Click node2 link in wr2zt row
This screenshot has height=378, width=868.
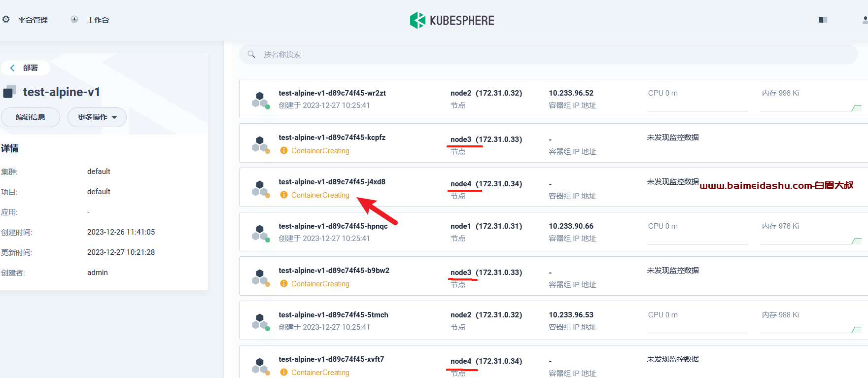click(486, 93)
